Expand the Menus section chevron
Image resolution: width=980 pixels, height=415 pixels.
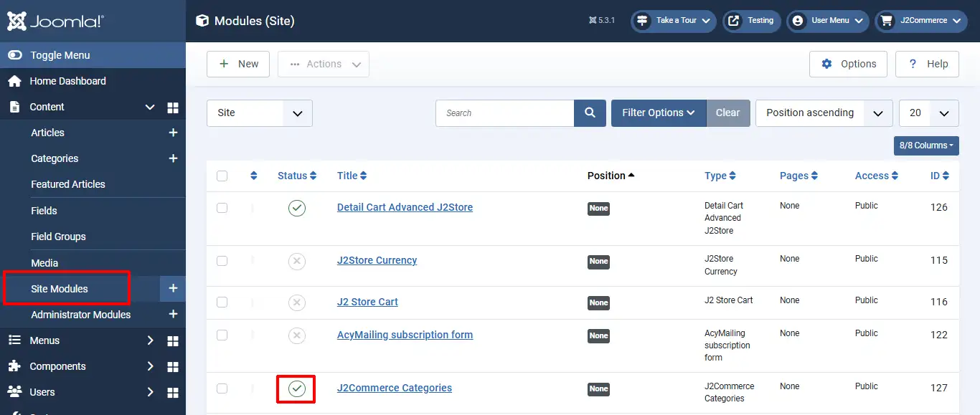click(x=150, y=340)
